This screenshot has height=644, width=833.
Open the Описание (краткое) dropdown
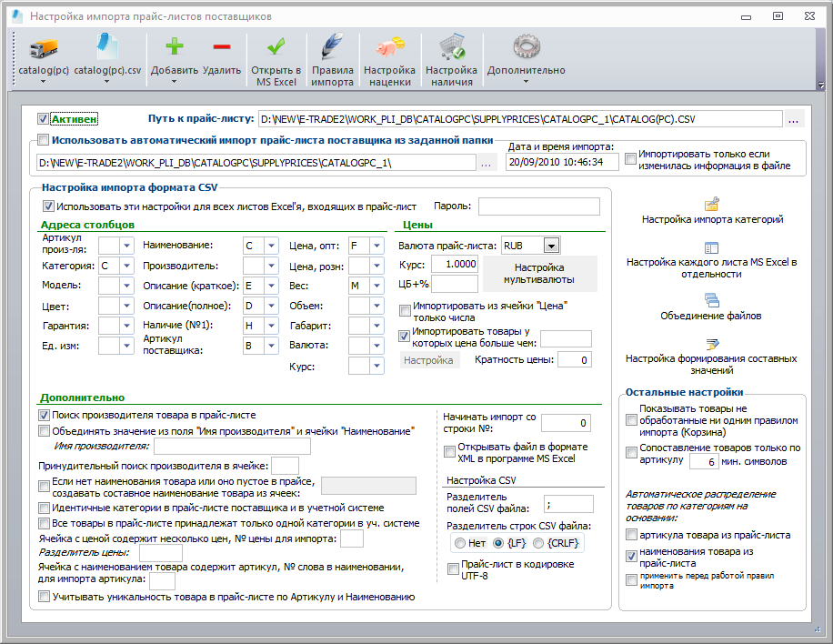pyautogui.click(x=272, y=286)
